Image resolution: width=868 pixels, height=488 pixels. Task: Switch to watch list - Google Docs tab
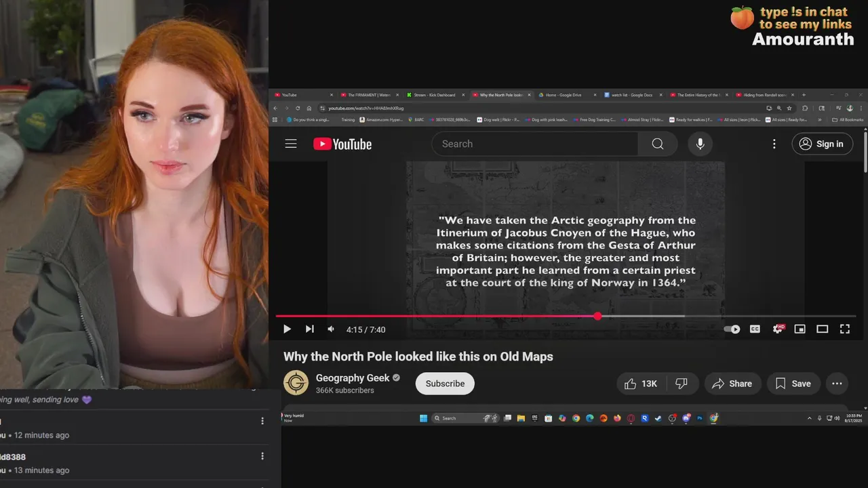pyautogui.click(x=632, y=95)
